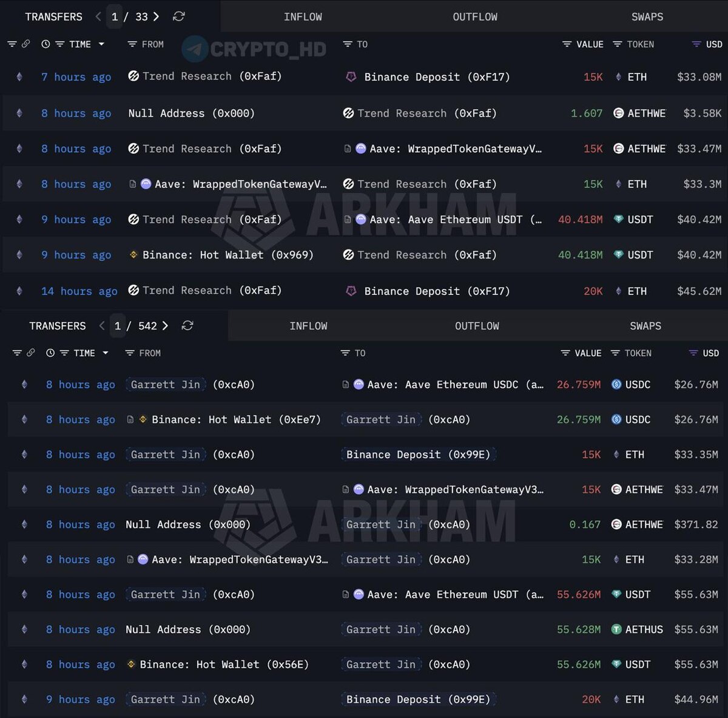Open TOKEN column filter in top table
Screen dimensions: 728x718
618,44
